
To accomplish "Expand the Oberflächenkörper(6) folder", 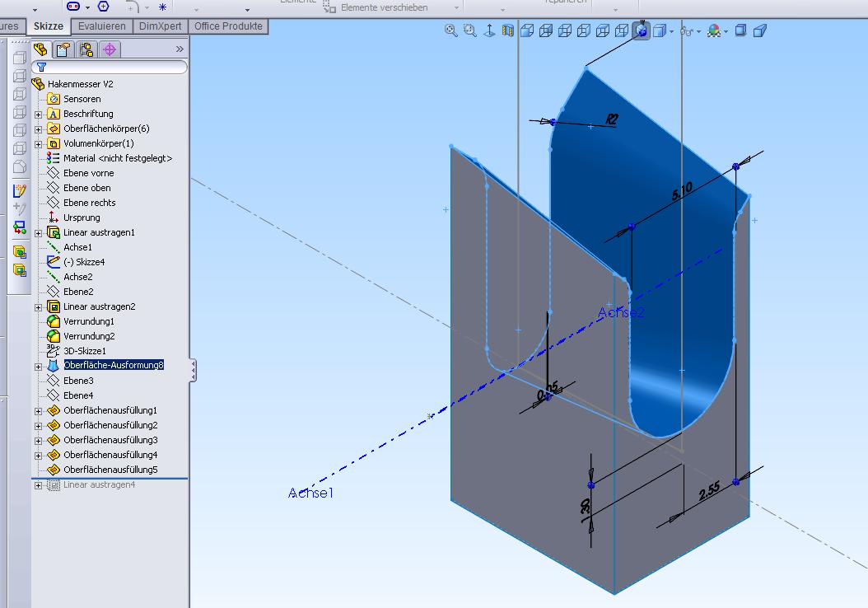I will click(38, 129).
